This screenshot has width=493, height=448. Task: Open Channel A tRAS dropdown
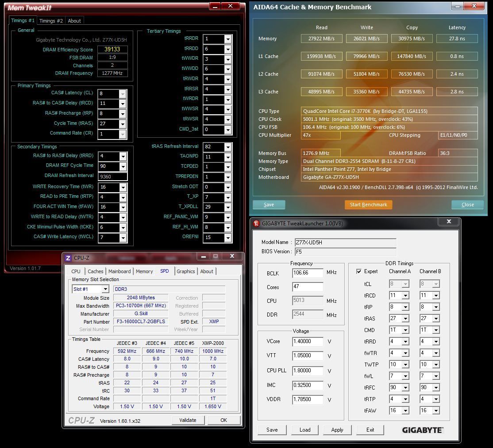pos(405,318)
